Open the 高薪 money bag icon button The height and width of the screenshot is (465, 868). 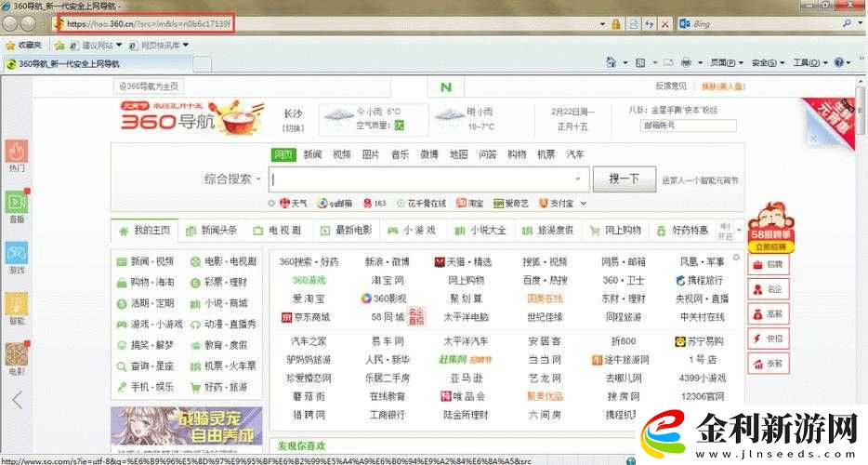click(769, 314)
